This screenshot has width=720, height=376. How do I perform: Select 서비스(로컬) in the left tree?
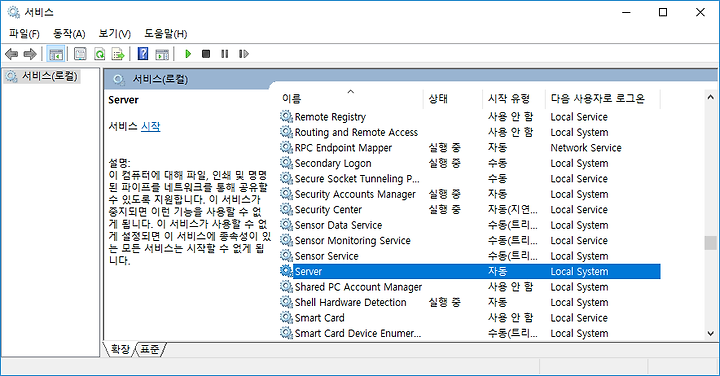pyautogui.click(x=50, y=76)
